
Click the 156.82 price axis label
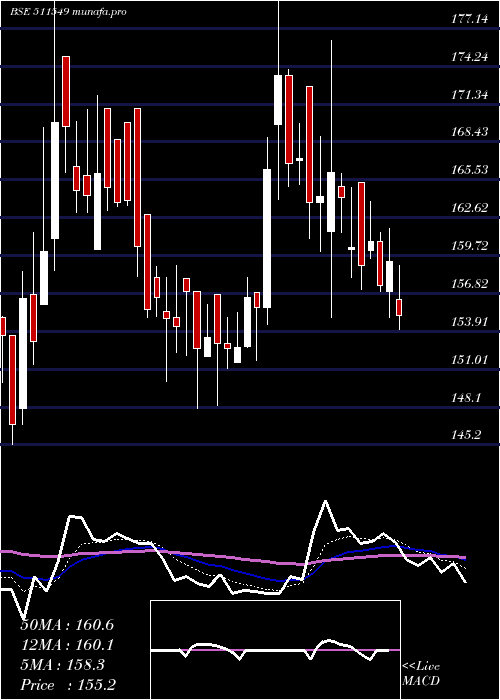469,284
